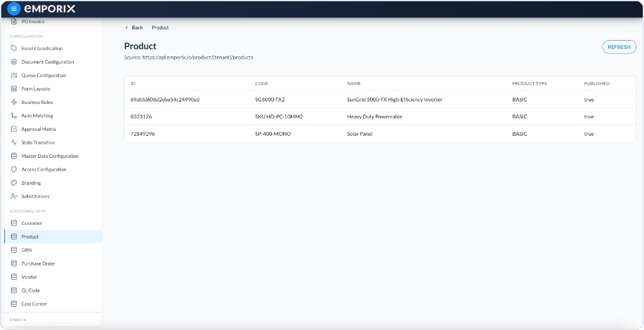Select State Transition menu item
The width and height of the screenshot is (644, 330).
coord(53,142)
